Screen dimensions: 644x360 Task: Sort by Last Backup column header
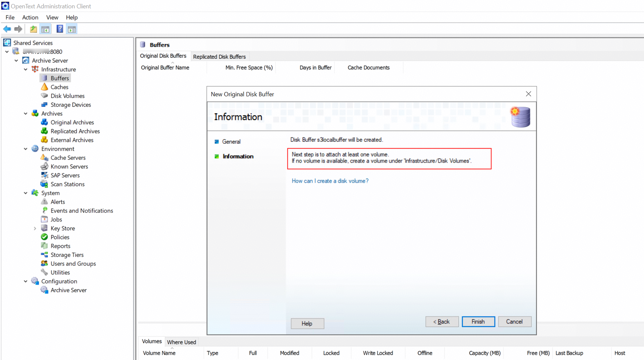[x=569, y=353]
